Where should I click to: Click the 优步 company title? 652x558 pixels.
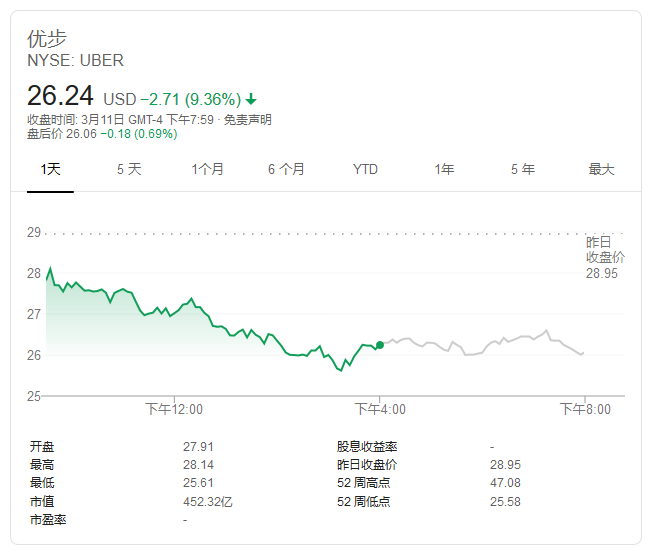coord(47,39)
